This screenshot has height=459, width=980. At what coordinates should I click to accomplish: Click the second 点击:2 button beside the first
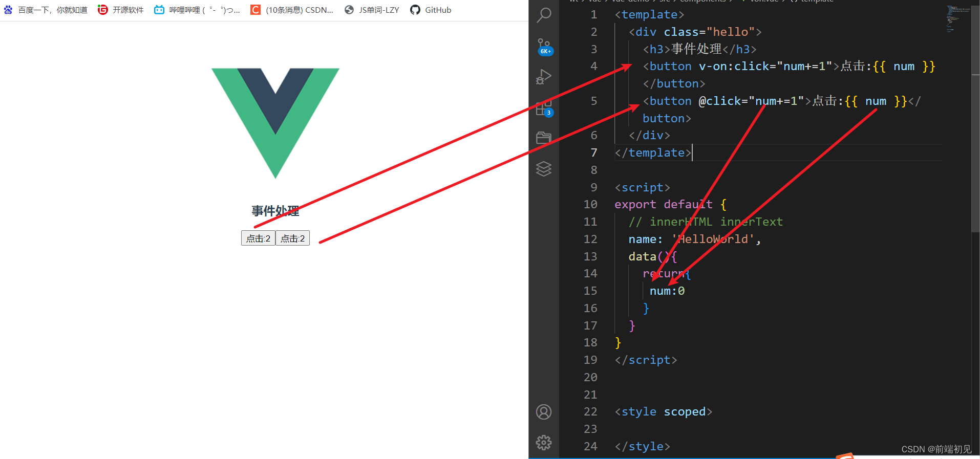coord(292,238)
